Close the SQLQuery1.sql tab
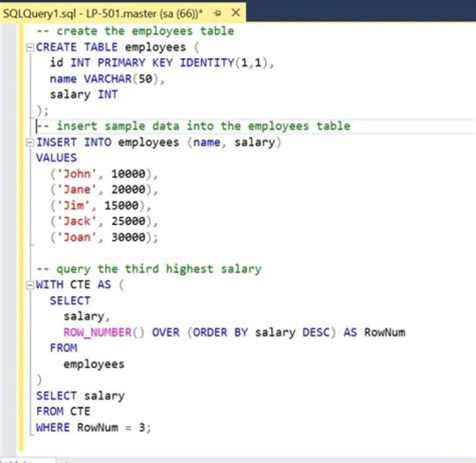 (235, 13)
